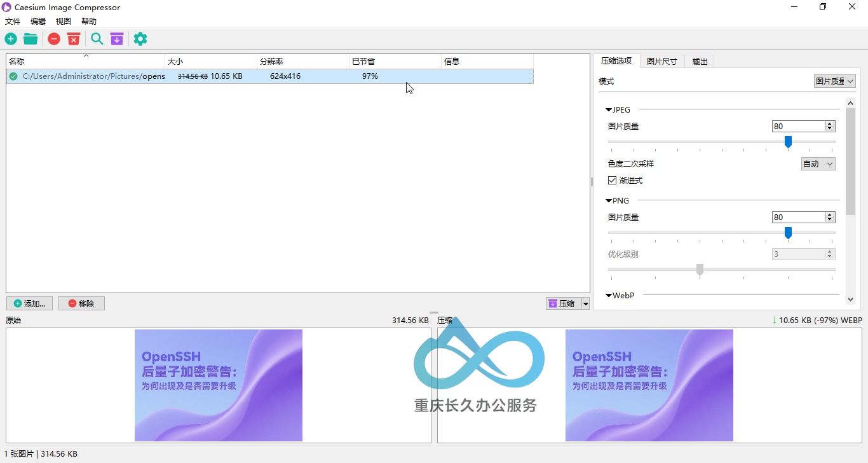868x463 pixels.
Task: Click the red remove item toolbar icon
Action: coord(54,39)
